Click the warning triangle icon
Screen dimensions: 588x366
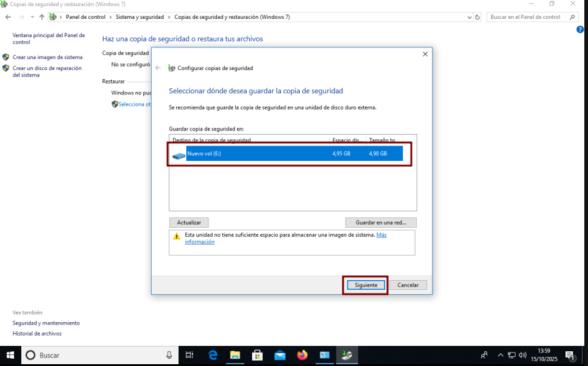click(x=177, y=236)
